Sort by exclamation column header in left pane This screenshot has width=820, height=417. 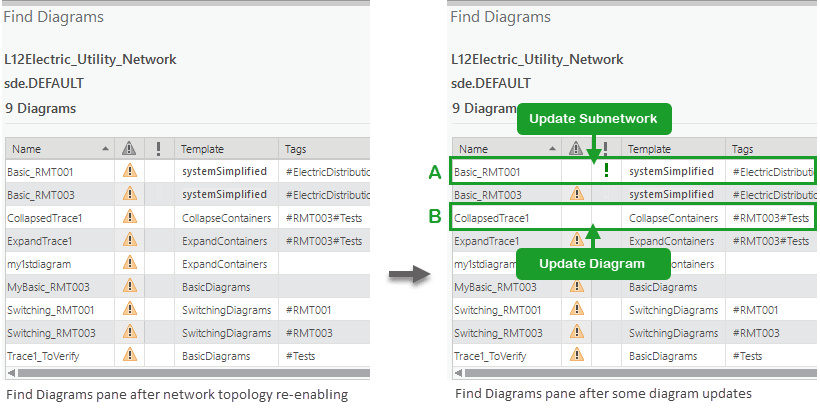point(158,149)
